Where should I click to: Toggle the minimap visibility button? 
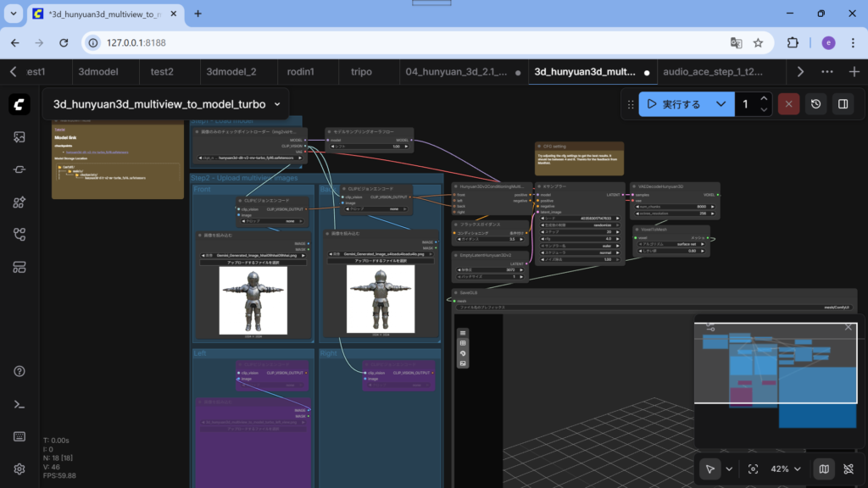coord(822,469)
